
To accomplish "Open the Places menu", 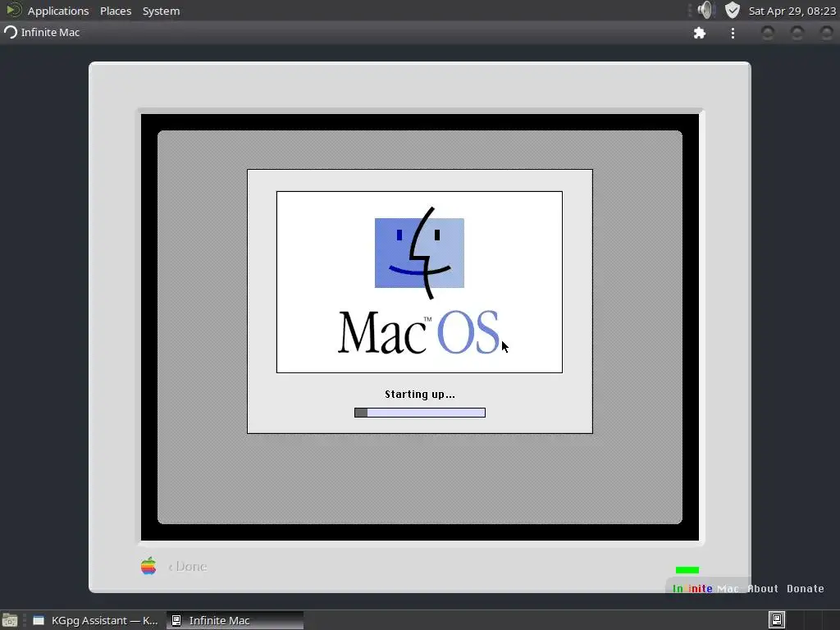I will (x=116, y=11).
